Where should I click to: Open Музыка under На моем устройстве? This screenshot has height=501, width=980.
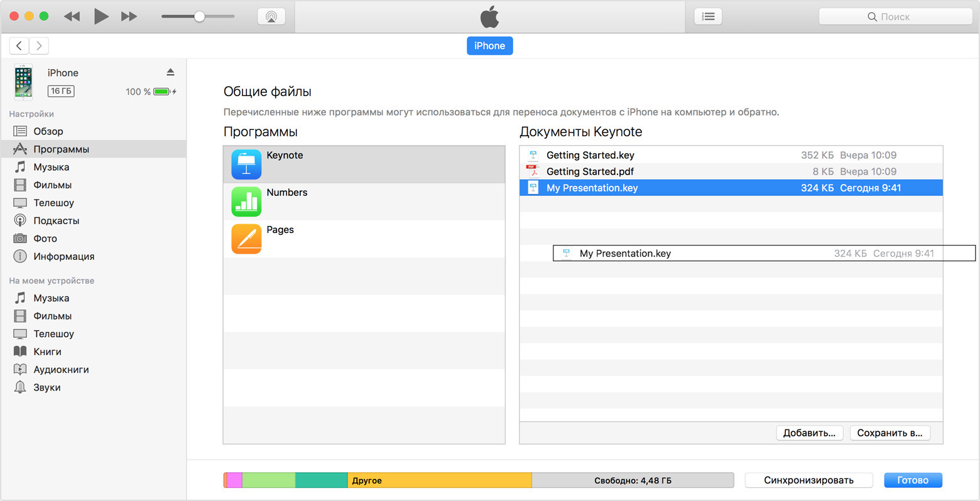(94, 298)
